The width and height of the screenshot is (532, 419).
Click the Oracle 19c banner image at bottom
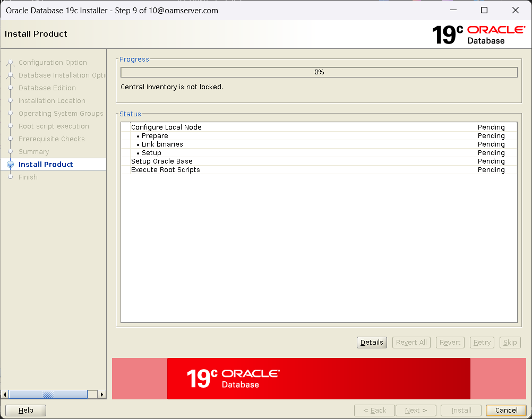pyautogui.click(x=319, y=378)
